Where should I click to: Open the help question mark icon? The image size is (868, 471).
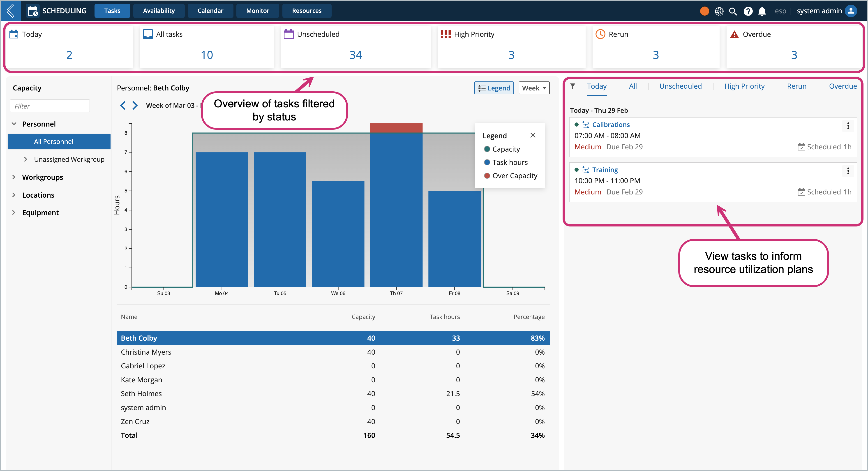point(748,11)
